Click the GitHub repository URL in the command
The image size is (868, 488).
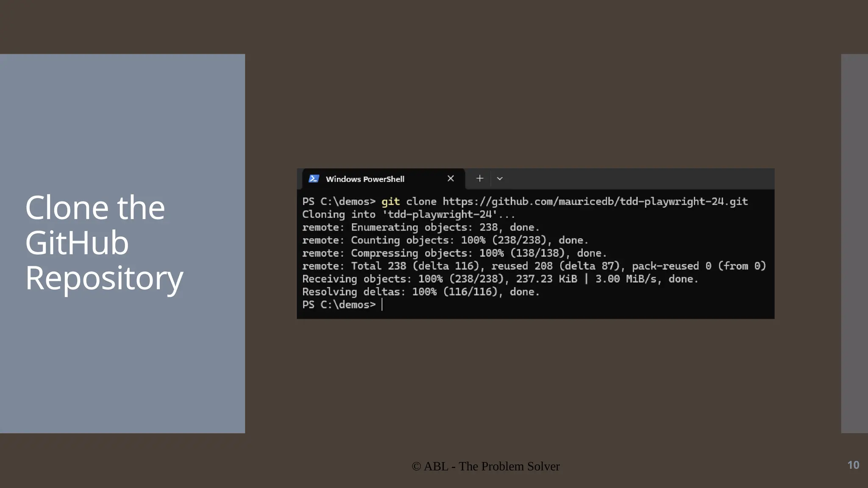tap(595, 202)
